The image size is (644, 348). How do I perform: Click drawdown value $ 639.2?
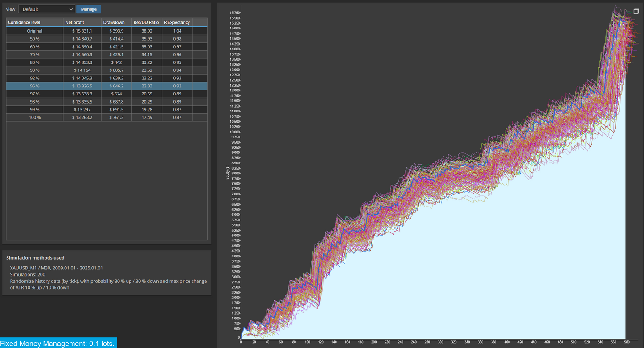pyautogui.click(x=116, y=78)
